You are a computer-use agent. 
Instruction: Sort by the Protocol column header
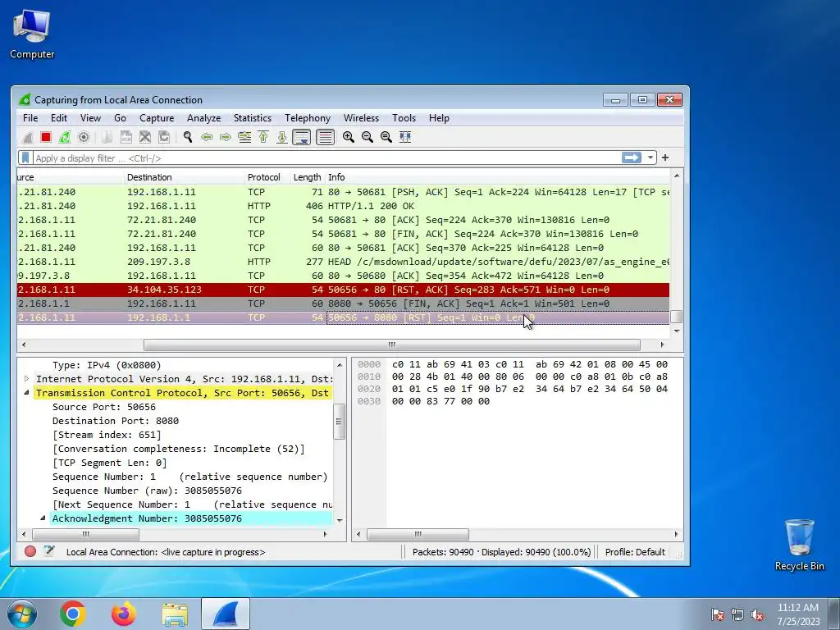pos(267,177)
